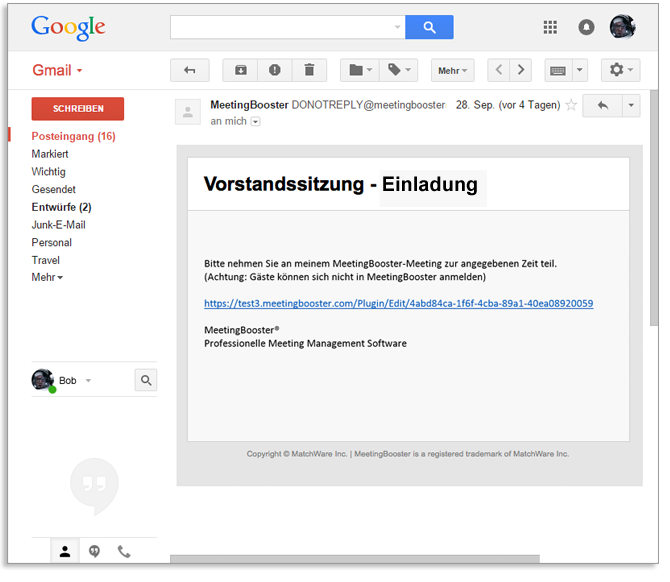Open the notifications bell icon

tap(586, 27)
